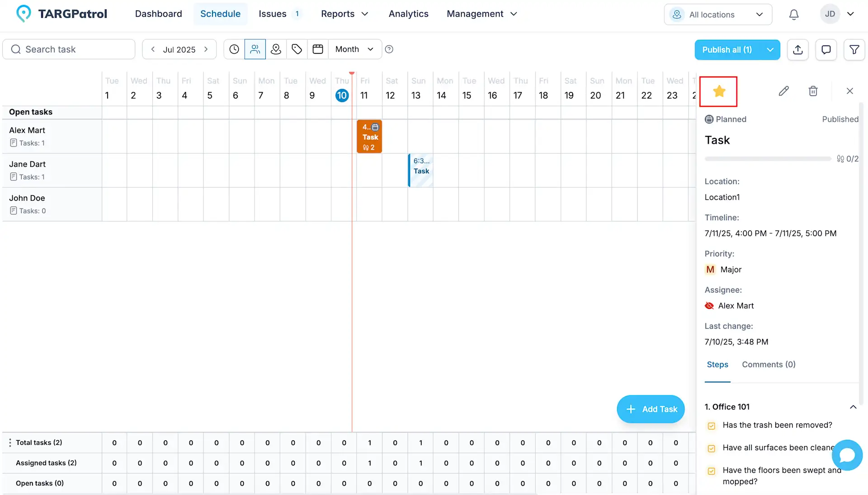Click the export upload icon button

pos(798,50)
